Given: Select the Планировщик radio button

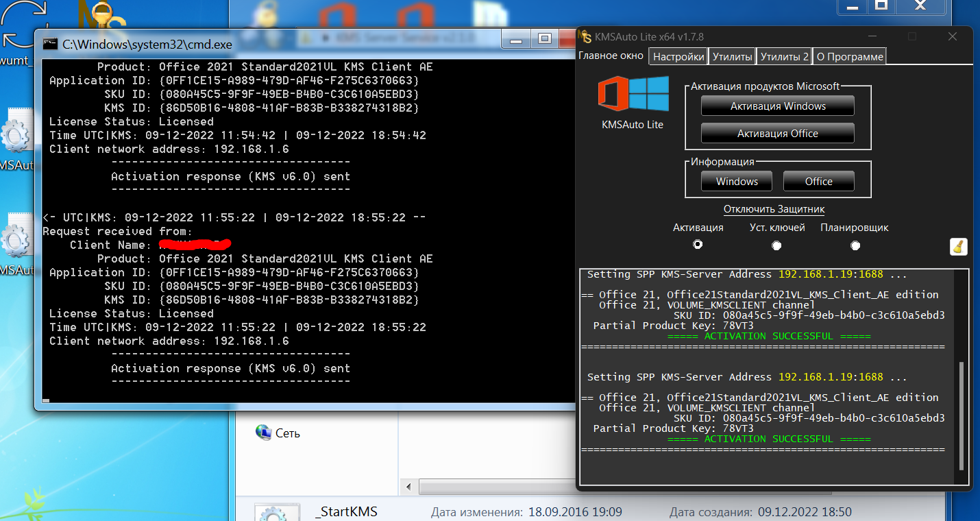Looking at the screenshot, I should pyautogui.click(x=855, y=245).
